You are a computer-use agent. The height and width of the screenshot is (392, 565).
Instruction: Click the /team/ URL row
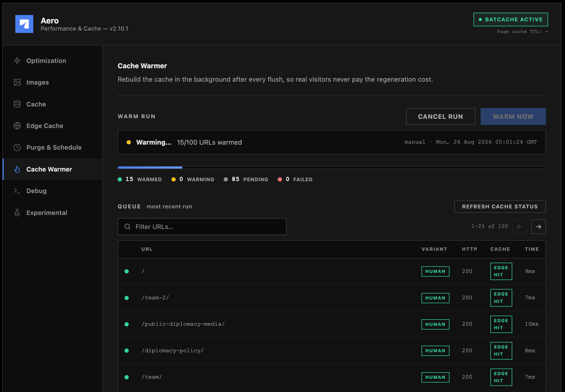tap(332, 377)
